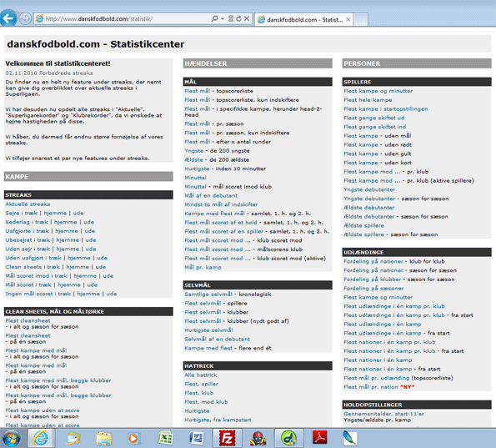Open Alle hattrick link
The height and width of the screenshot is (448, 496).
coord(201,375)
